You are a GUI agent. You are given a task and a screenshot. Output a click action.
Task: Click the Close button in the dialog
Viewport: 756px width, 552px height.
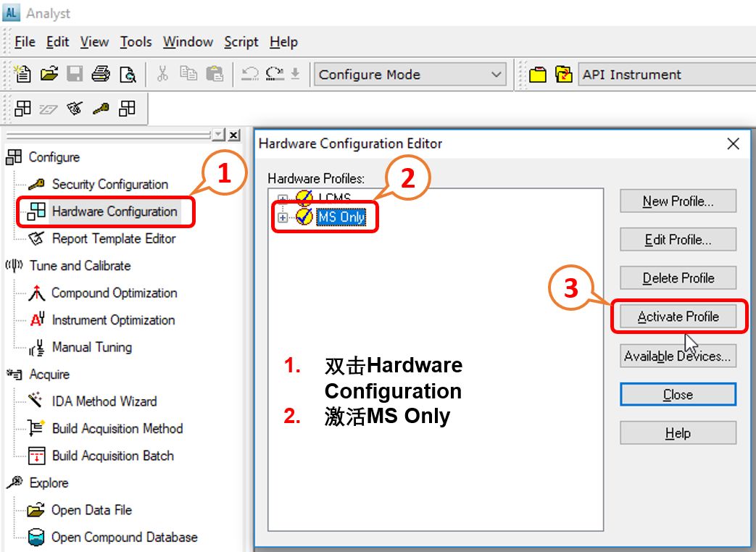click(678, 395)
